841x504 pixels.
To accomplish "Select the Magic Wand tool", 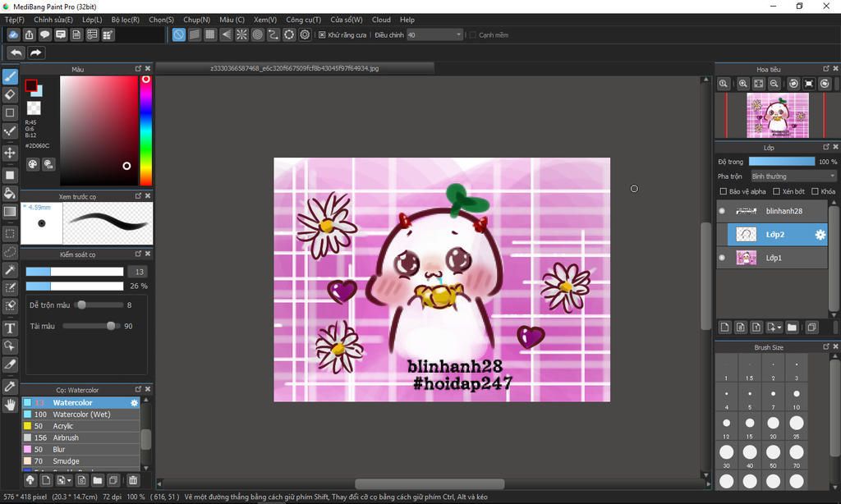I will [10, 270].
